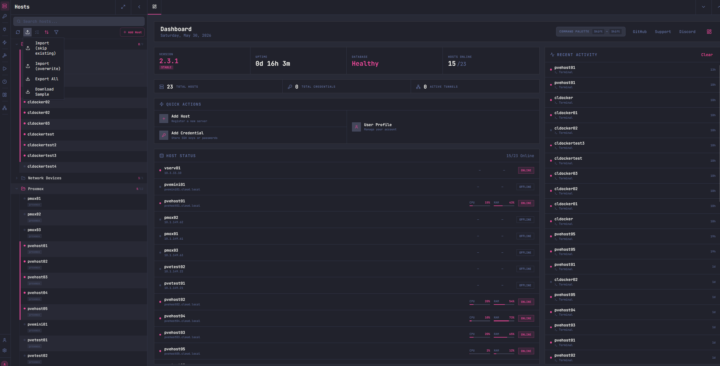Switch to the Dashboard tab icon
720x366 pixels.
click(154, 6)
